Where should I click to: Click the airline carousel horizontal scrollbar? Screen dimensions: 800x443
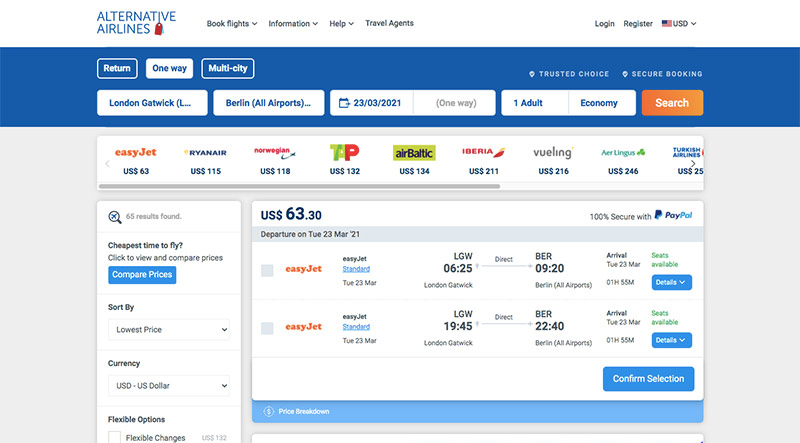click(299, 186)
